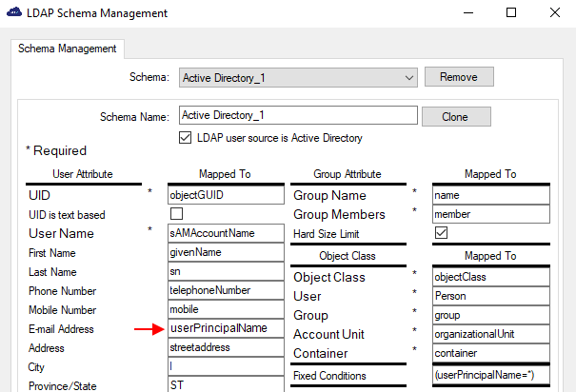This screenshot has width=576, height=392.
Task: Click the UID is text based label
Action: coord(67,215)
